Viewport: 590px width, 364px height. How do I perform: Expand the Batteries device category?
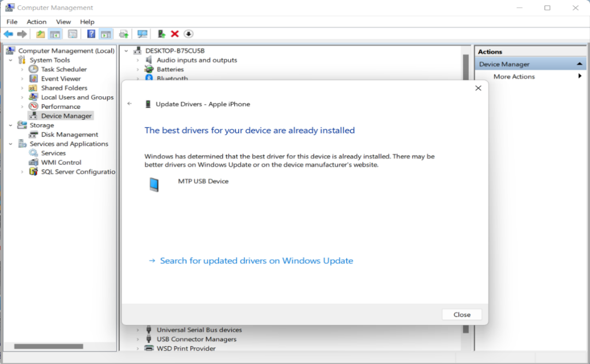coord(138,70)
